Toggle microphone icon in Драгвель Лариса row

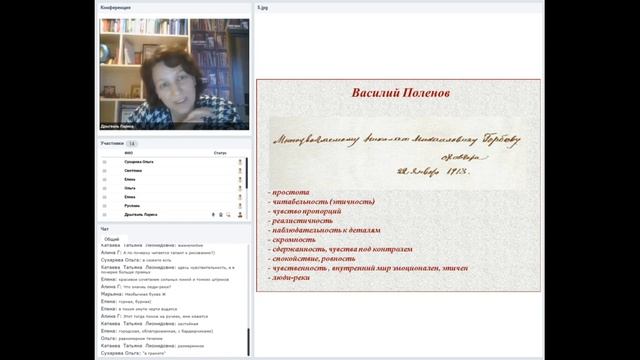coord(213,215)
